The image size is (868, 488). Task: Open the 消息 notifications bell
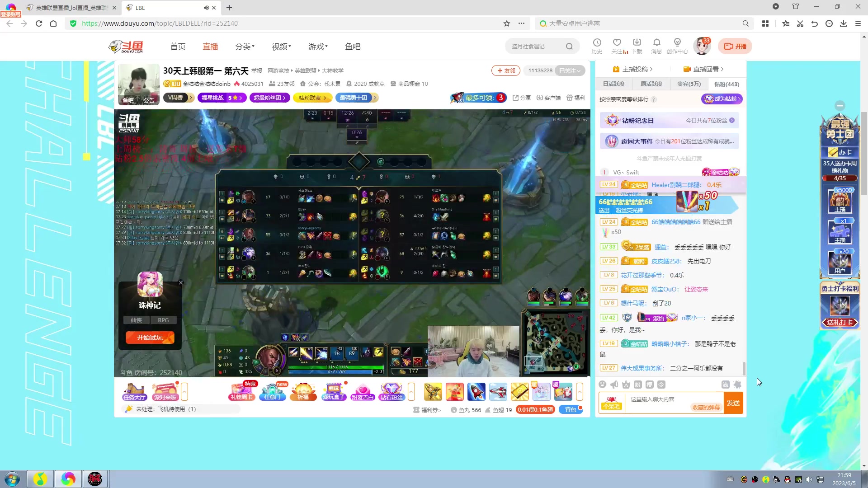pyautogui.click(x=656, y=46)
